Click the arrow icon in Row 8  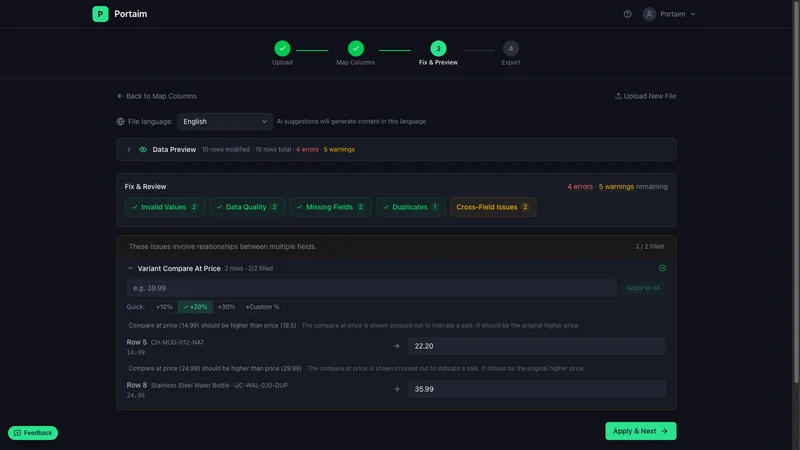[396, 389]
